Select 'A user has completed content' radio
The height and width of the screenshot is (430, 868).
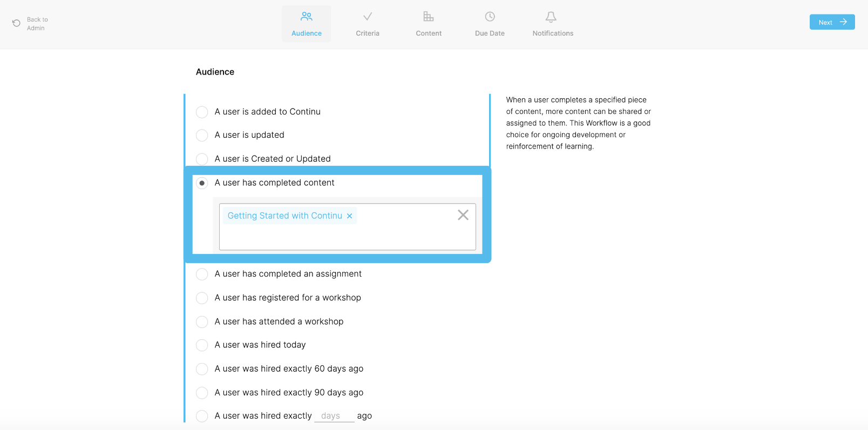pyautogui.click(x=202, y=183)
